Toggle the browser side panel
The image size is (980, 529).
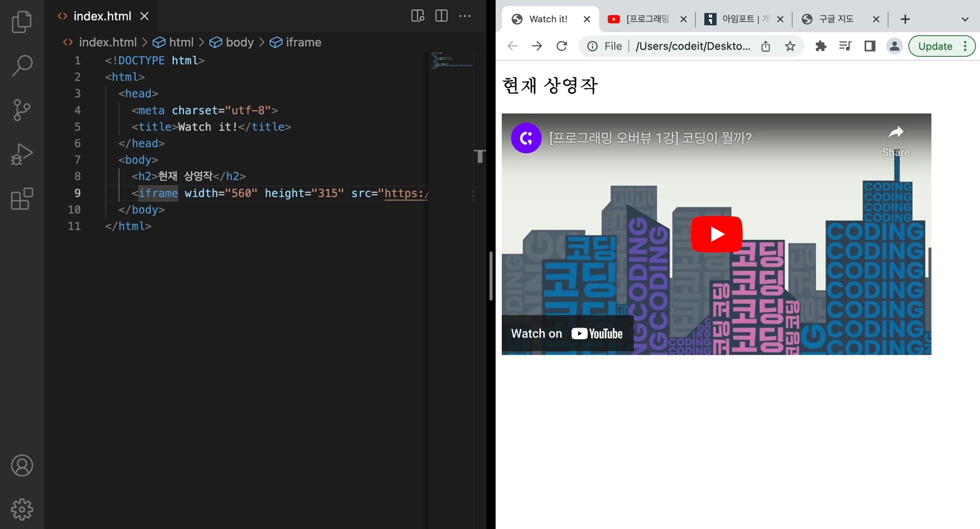click(870, 46)
